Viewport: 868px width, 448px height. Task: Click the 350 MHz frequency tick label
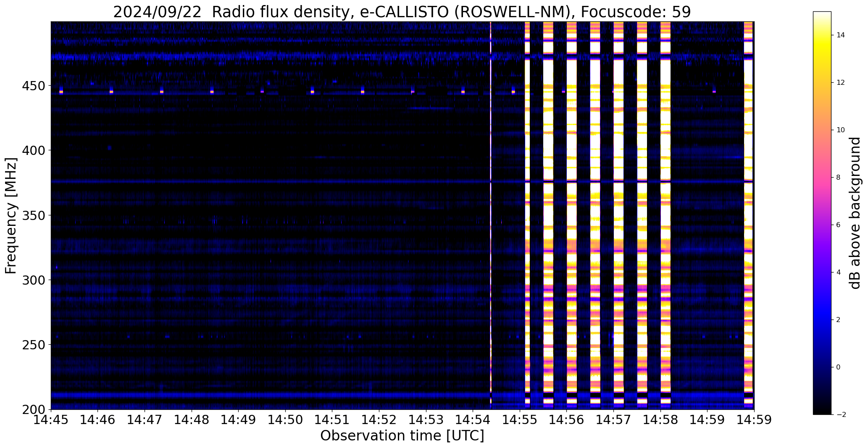[34, 215]
